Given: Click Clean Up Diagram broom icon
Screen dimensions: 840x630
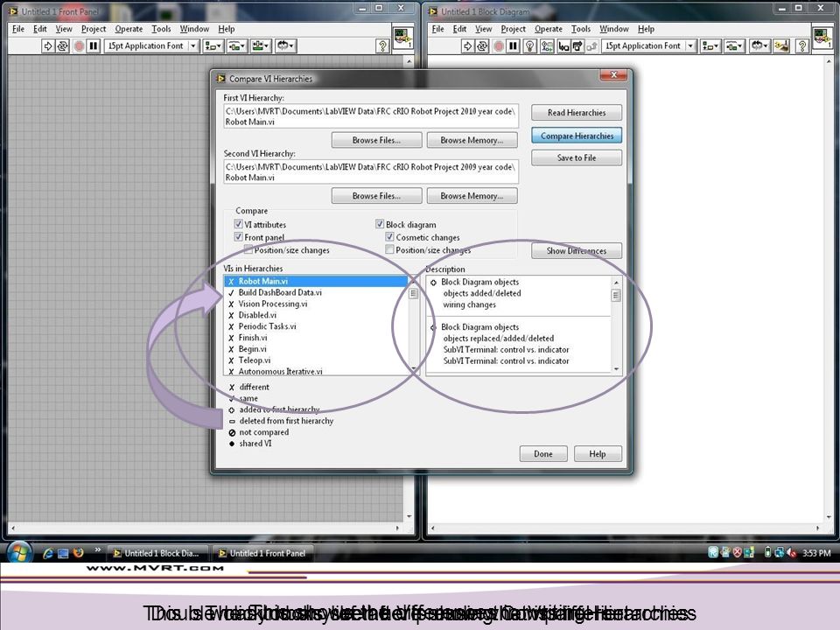Looking at the screenshot, I should point(781,46).
